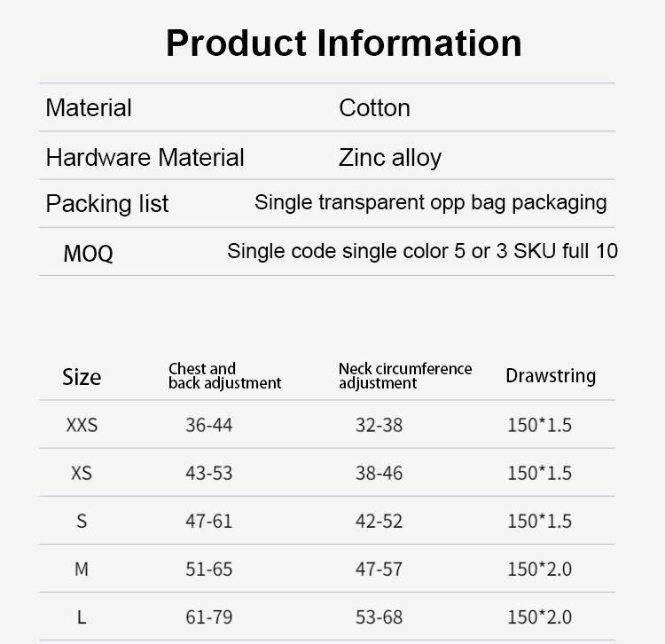Select the XXS size row
The width and height of the screenshot is (665, 644).
click(327, 424)
